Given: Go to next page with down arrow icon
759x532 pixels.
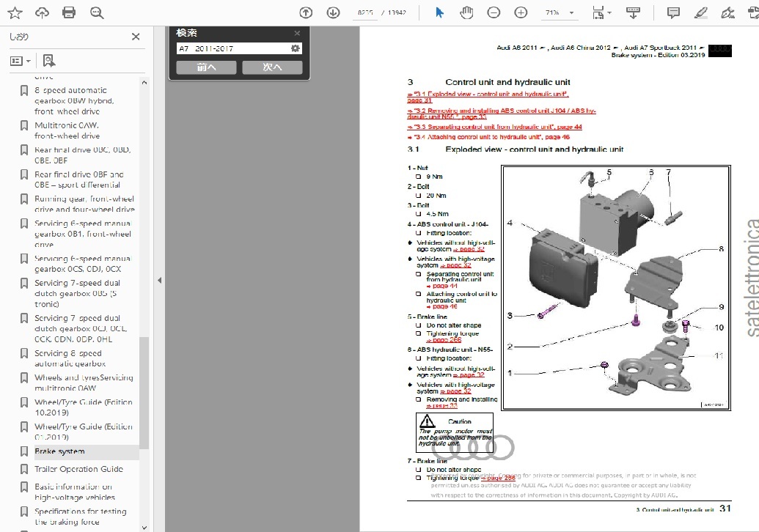Looking at the screenshot, I should coord(333,12).
